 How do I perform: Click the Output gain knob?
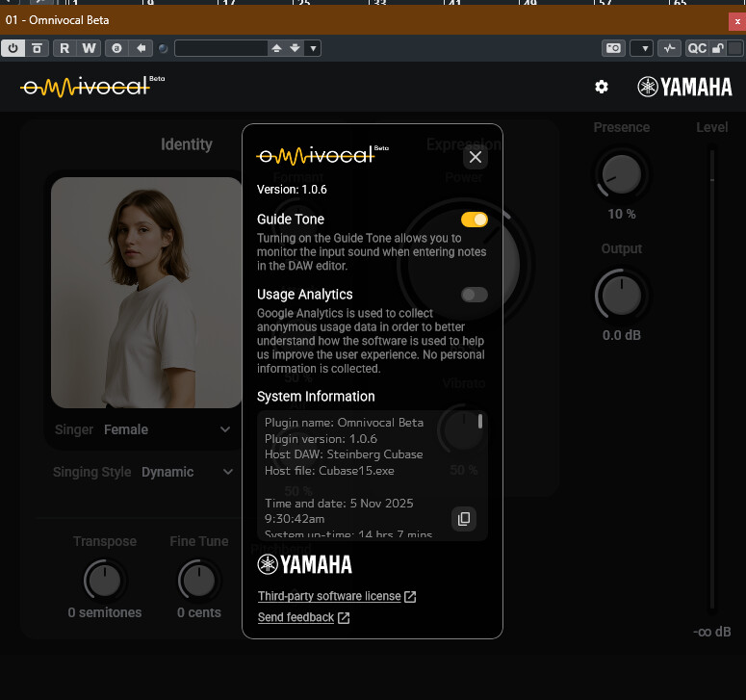coord(621,295)
